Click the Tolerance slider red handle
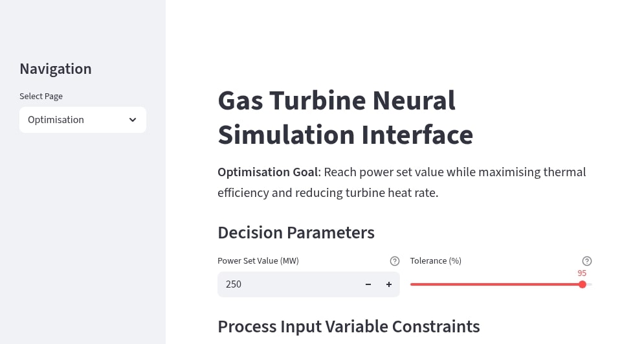Image resolution: width=644 pixels, height=344 pixels. [x=583, y=284]
